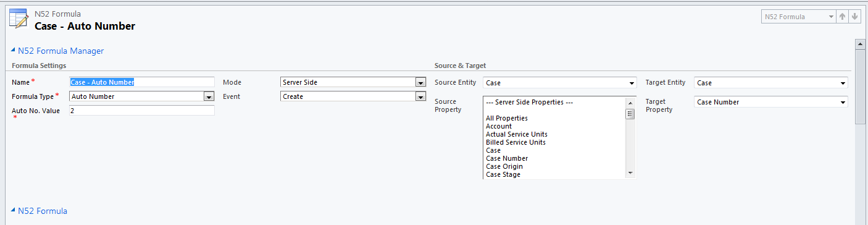
Task: Click the Auto No. Value field
Action: click(x=141, y=111)
